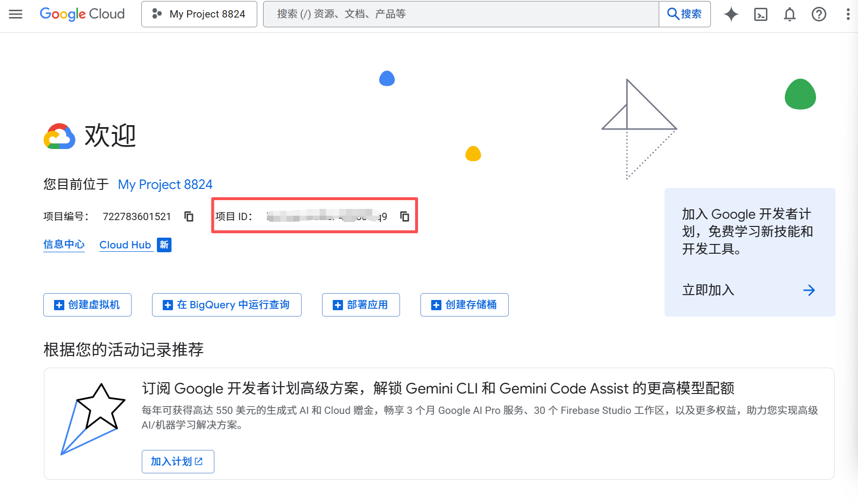Open the notifications bell
The height and width of the screenshot is (504, 858).
(x=789, y=15)
